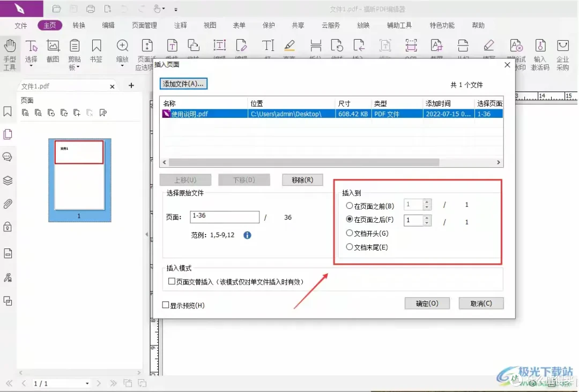Click the insert page icon in Pages panel
The width and height of the screenshot is (579, 392).
77,113
